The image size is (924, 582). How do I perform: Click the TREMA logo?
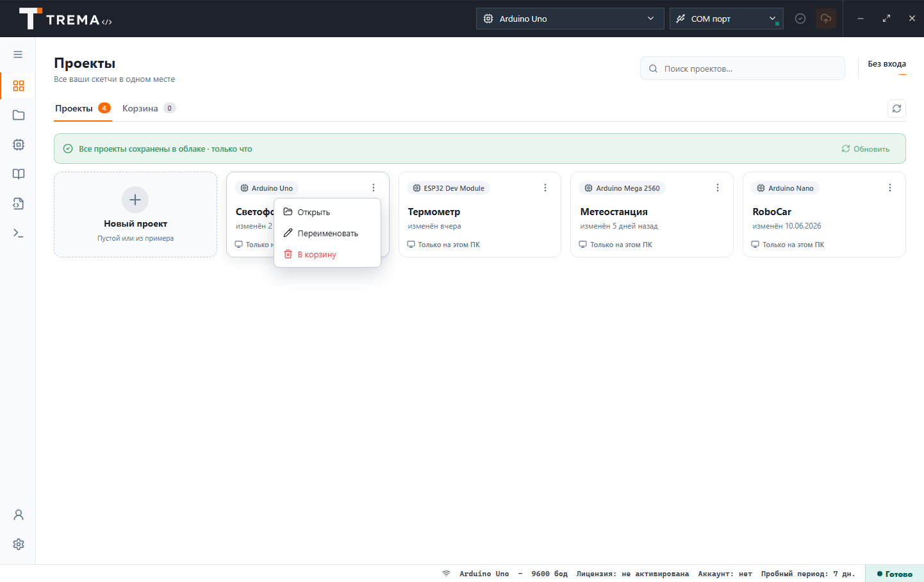point(65,19)
